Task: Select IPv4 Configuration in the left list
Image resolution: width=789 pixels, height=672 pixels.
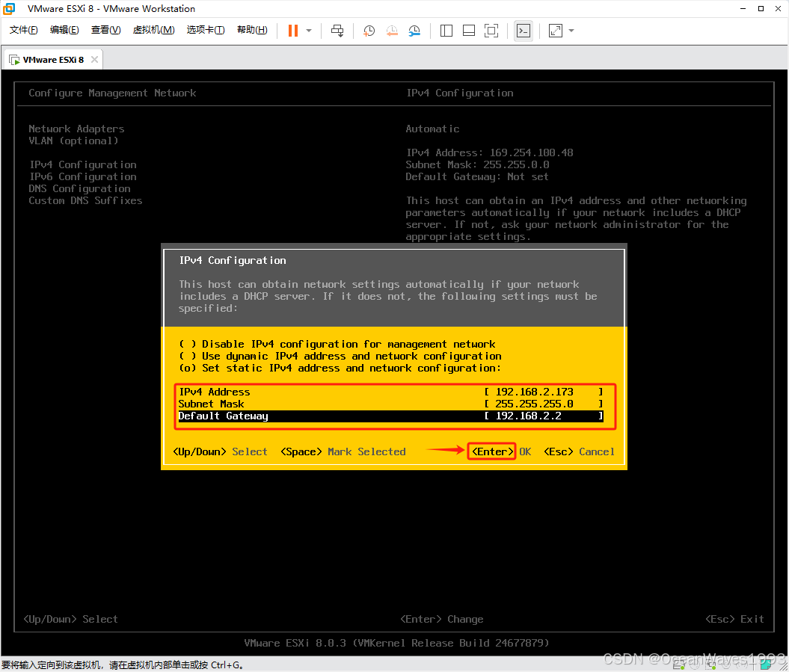Action: (82, 165)
